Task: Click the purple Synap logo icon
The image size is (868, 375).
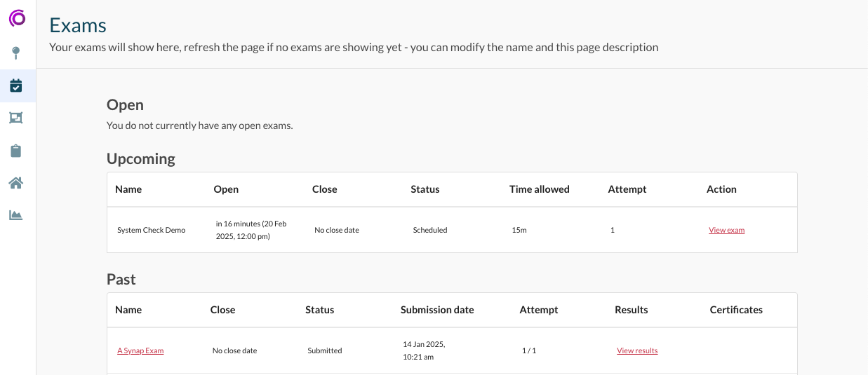Action: (18, 18)
